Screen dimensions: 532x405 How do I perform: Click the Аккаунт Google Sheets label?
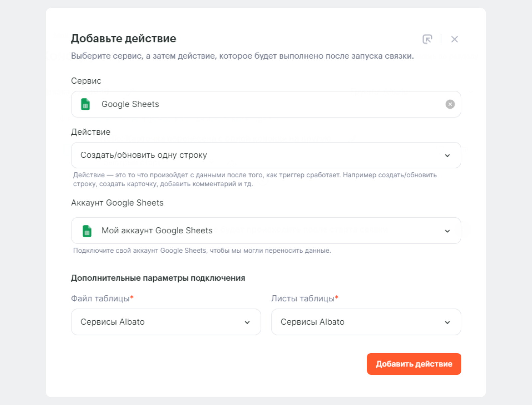pyautogui.click(x=117, y=203)
